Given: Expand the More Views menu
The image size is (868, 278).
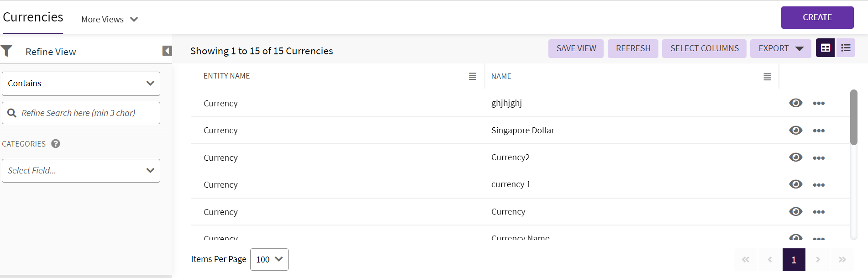Looking at the screenshot, I should coord(110,20).
